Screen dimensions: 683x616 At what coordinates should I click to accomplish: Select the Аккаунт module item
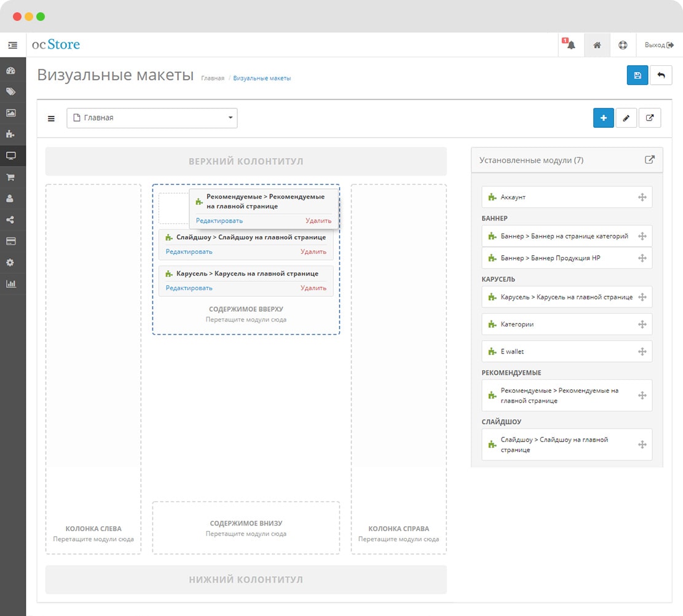point(567,197)
